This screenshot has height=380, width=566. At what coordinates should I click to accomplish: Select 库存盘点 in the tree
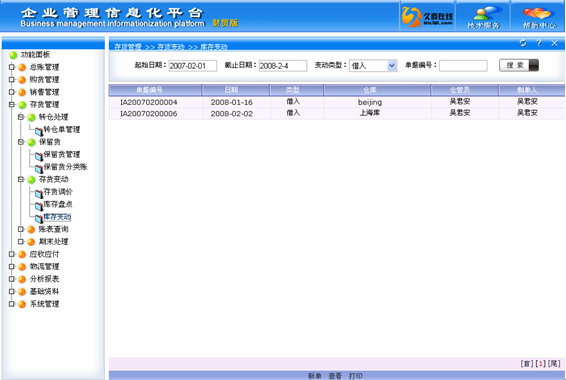tap(58, 204)
